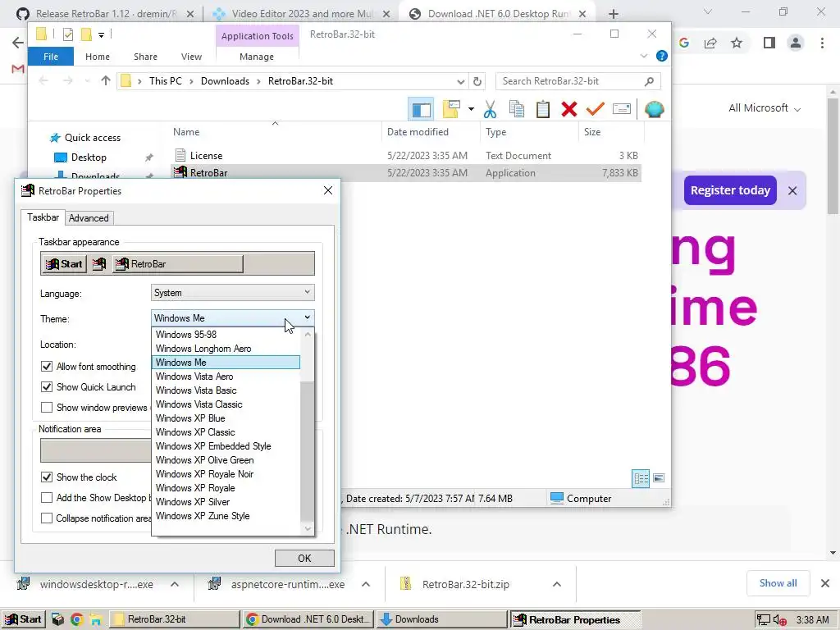Click the Register today button
Image resolution: width=840 pixels, height=630 pixels.
click(x=730, y=190)
